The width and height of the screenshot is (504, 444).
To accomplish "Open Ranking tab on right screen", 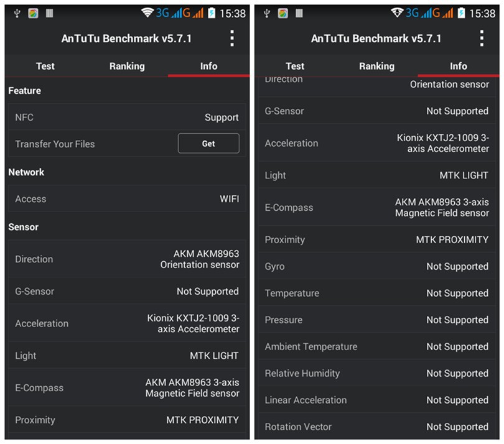I will 376,66.
